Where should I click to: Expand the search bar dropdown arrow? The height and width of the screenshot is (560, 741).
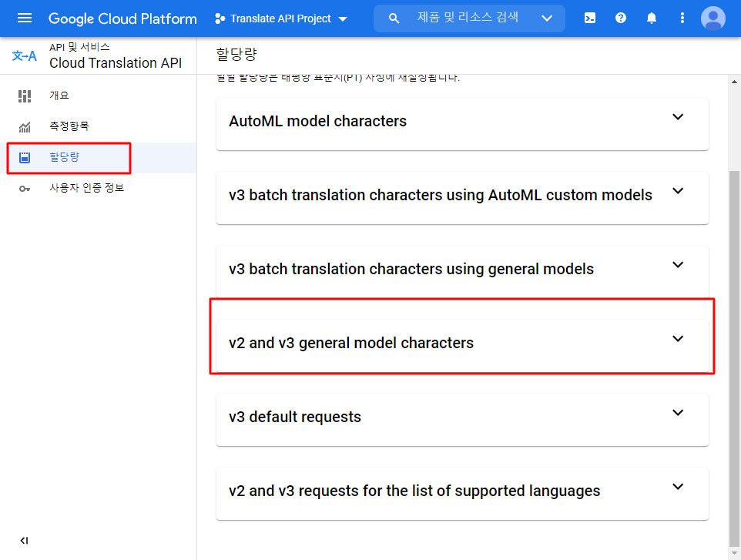pyautogui.click(x=547, y=18)
